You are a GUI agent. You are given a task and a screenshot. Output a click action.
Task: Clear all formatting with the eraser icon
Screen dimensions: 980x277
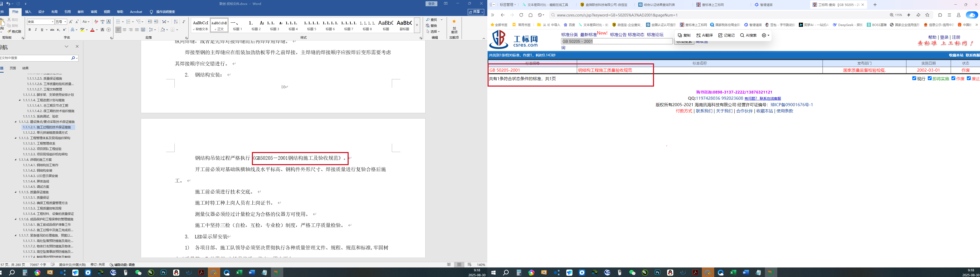coord(96,22)
